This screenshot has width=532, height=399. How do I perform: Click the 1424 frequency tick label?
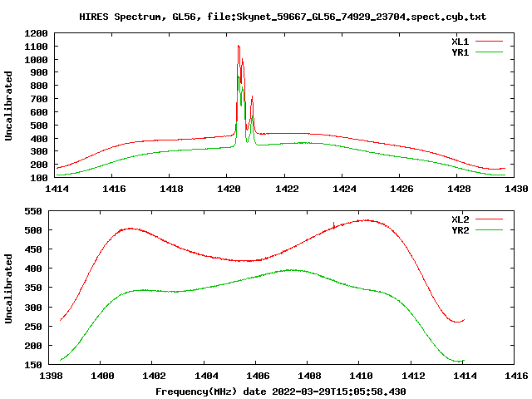tap(344, 189)
